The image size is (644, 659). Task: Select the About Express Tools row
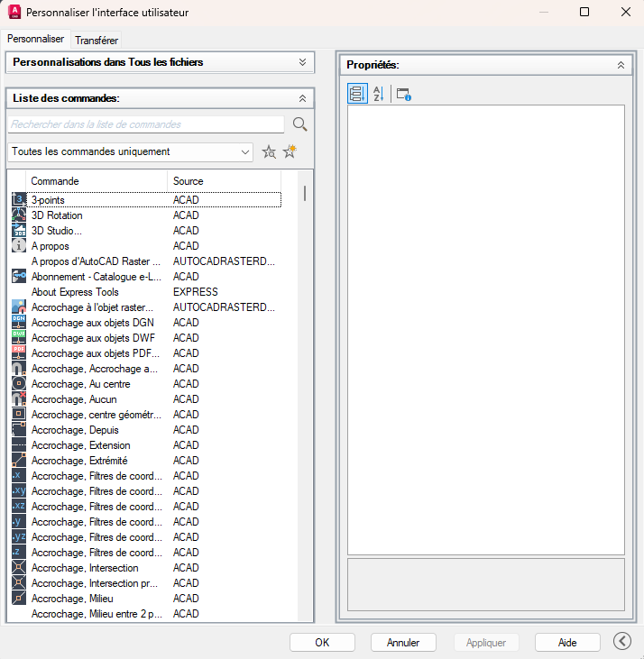(x=146, y=292)
